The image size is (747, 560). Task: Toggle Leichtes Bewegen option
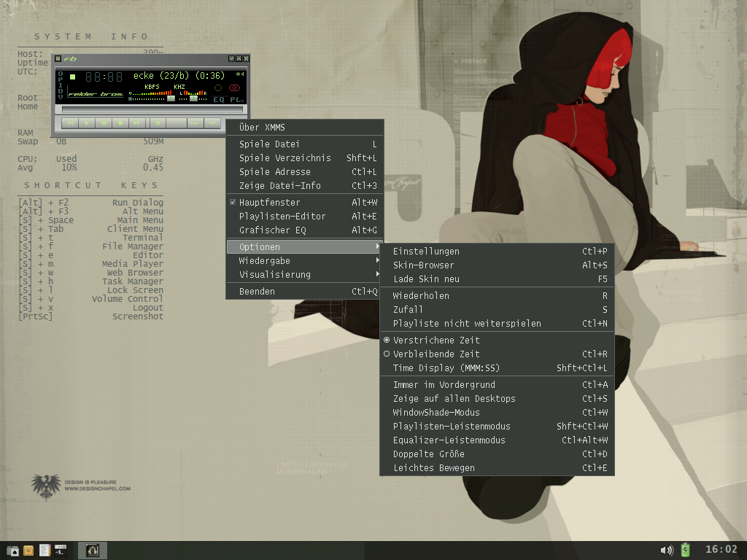click(497, 467)
